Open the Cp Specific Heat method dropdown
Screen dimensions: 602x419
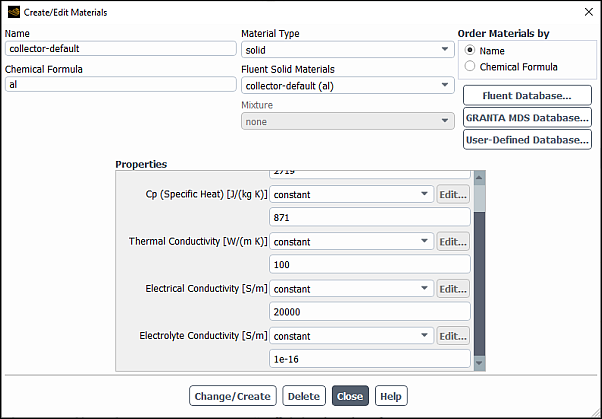pos(350,194)
